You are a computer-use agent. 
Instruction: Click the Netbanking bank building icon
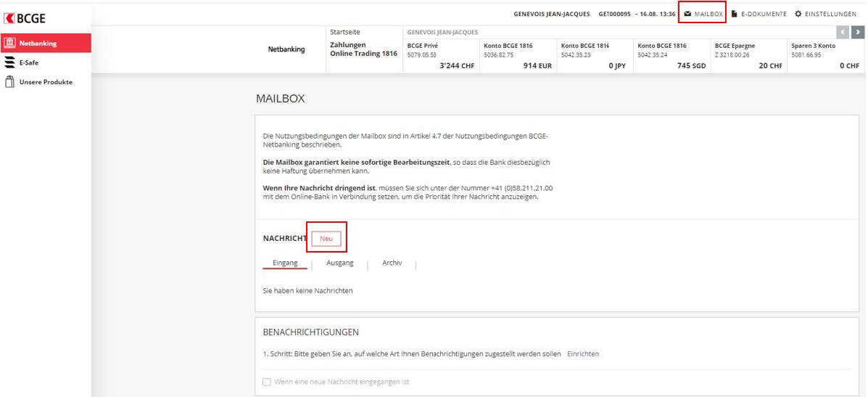tap(9, 44)
